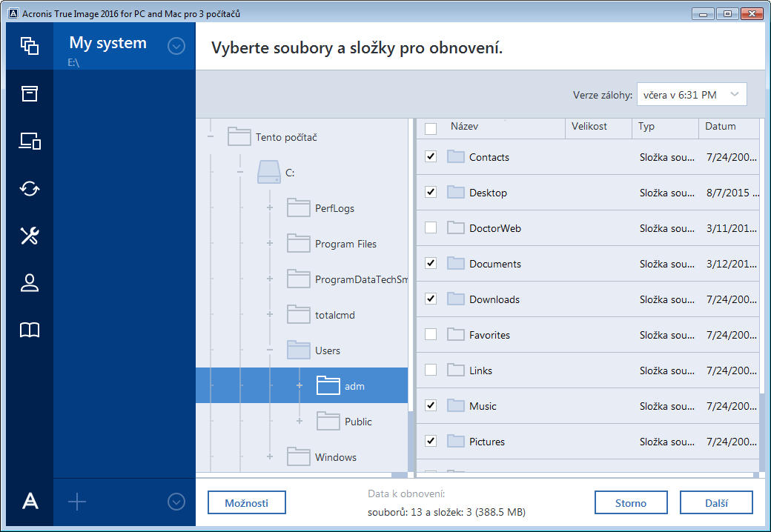The width and height of the screenshot is (771, 532).
Task: Collapse the Tento počítač tree node
Action: [x=211, y=136]
